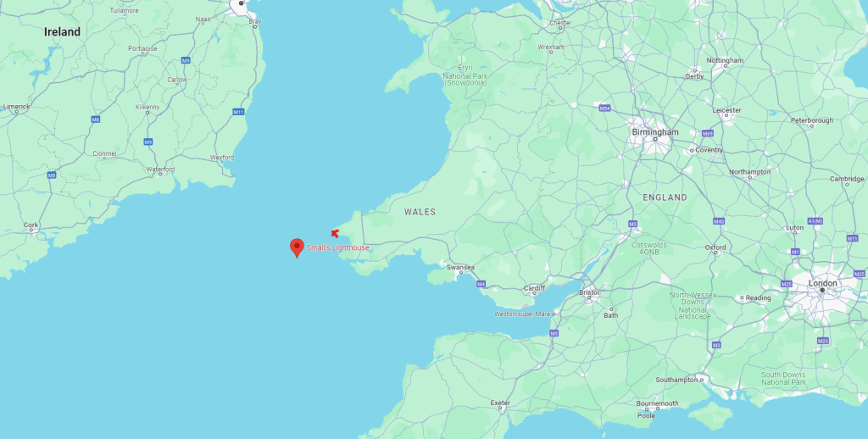Viewport: 868px width, 439px height.
Task: Click the M54 road shield west of Birmingham
Action: pyautogui.click(x=604, y=108)
